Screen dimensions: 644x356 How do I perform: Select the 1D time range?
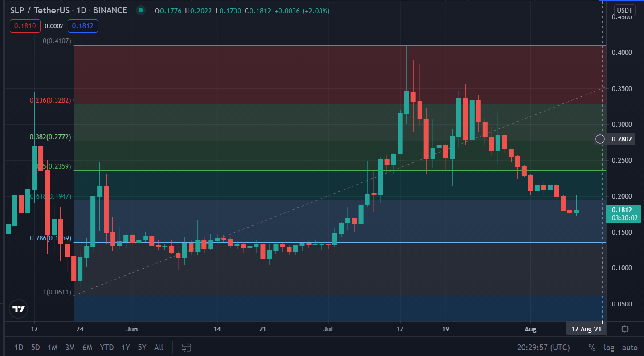19,348
